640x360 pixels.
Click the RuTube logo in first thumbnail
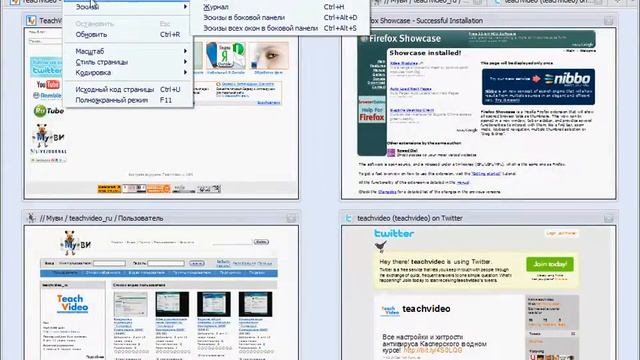pyautogui.click(x=49, y=111)
